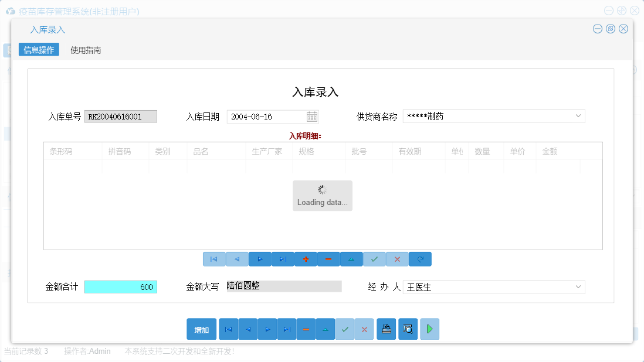Select the 信息操作 tab
Image resolution: width=644 pixels, height=362 pixels.
coord(38,50)
